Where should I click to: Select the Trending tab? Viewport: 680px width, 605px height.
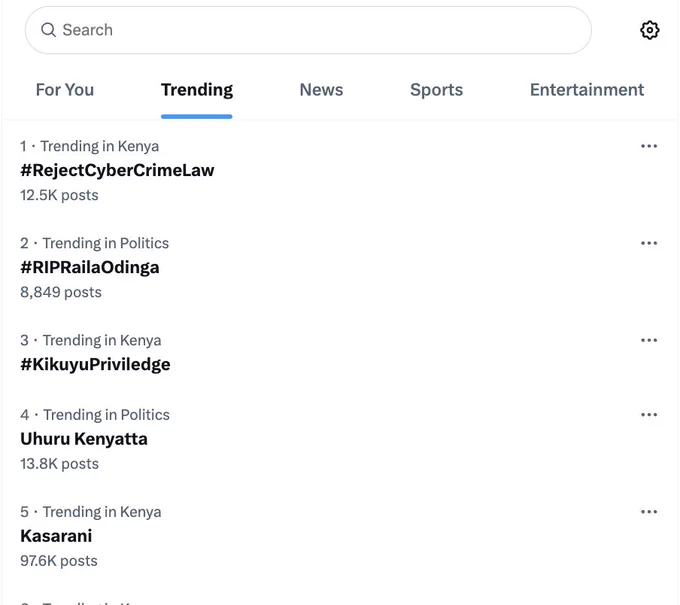pos(197,90)
